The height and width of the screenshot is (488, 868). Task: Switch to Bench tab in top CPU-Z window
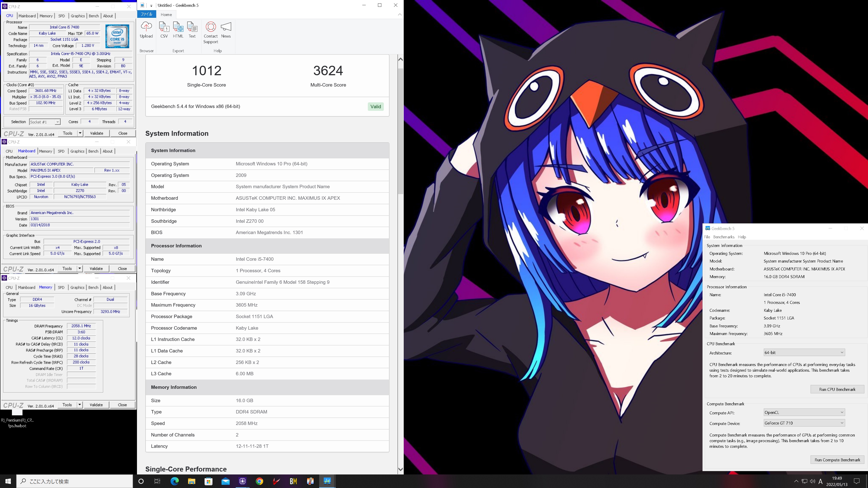(x=94, y=16)
